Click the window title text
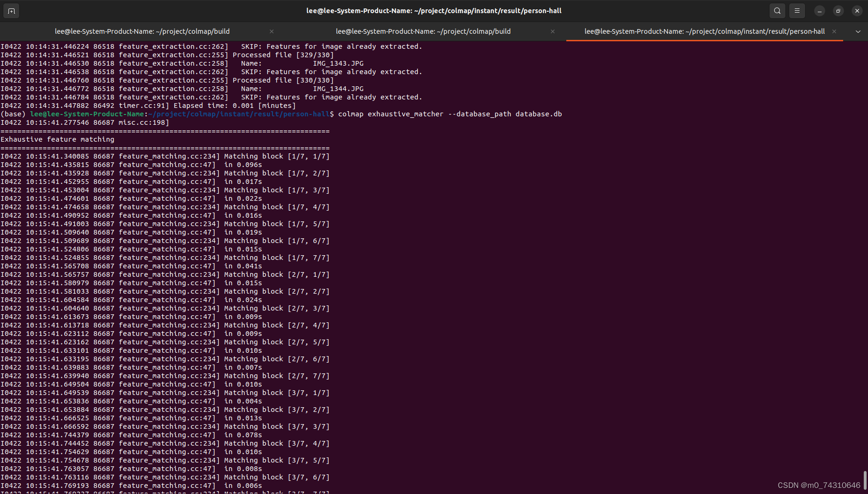The width and height of the screenshot is (868, 494). click(x=434, y=11)
